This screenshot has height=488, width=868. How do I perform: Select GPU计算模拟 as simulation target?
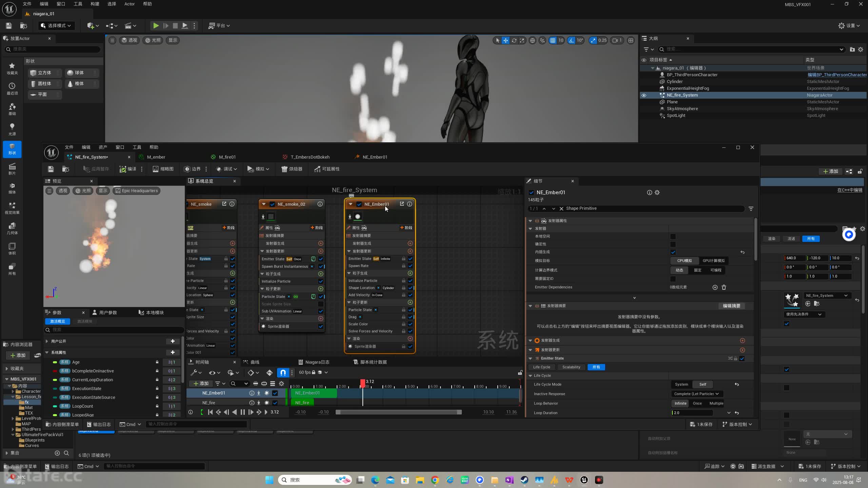pos(714,261)
